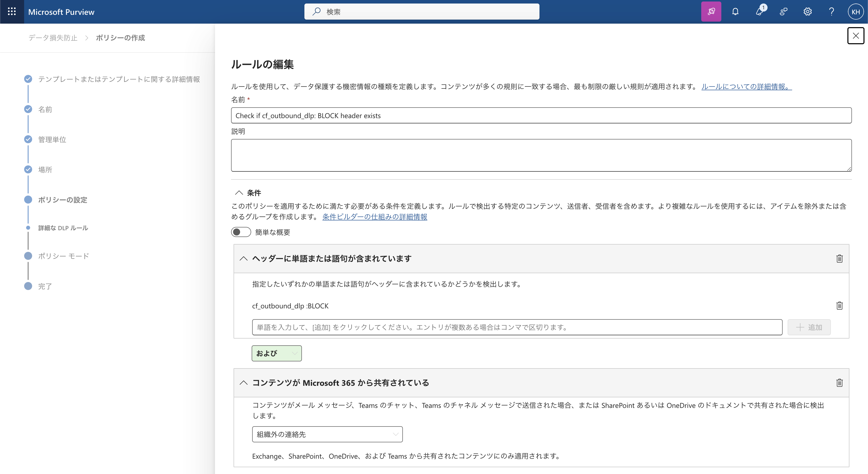Open the app launcher waffle icon
This screenshot has height=474, width=868.
click(x=12, y=12)
